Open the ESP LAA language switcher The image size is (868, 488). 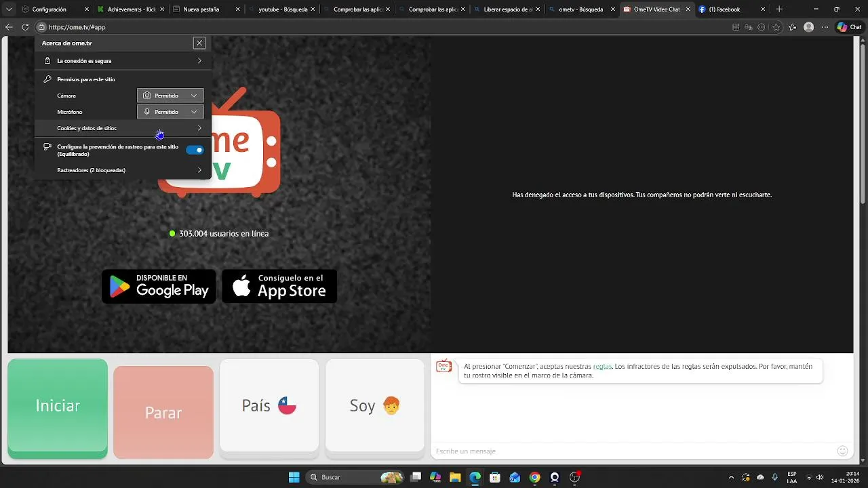(792, 477)
